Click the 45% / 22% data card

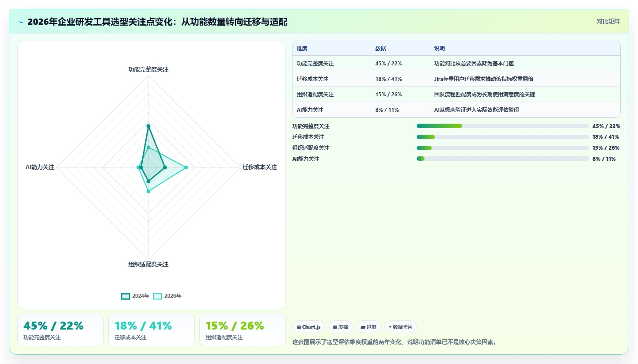coord(61,330)
